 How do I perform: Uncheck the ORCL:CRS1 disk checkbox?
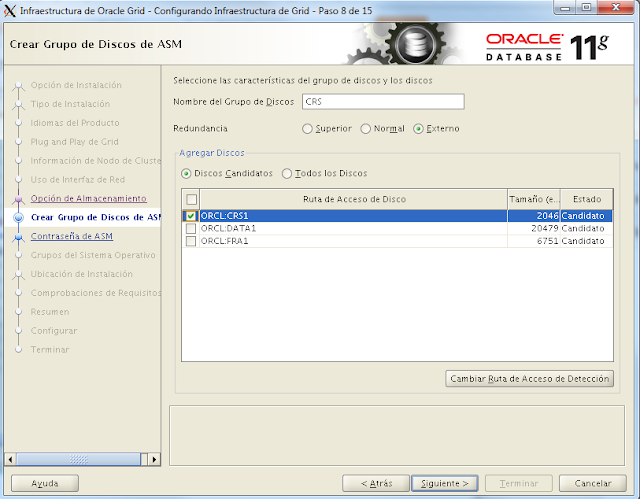(191, 216)
